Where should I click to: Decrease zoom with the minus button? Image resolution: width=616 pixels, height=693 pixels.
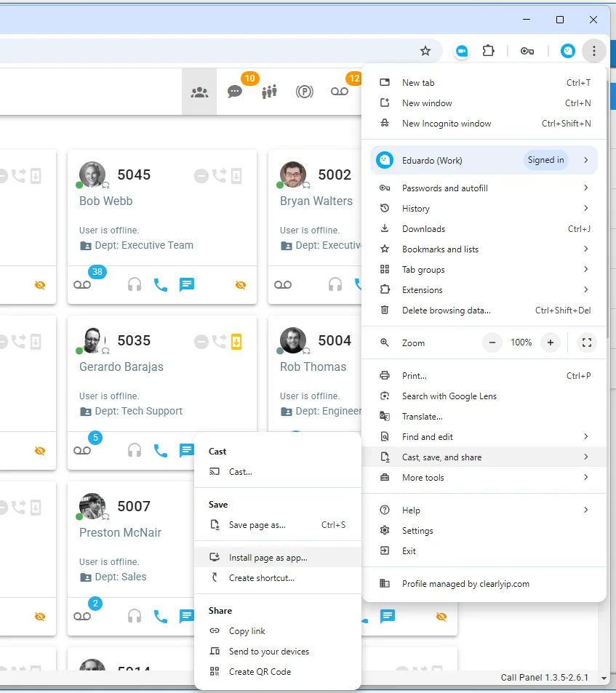click(x=492, y=343)
